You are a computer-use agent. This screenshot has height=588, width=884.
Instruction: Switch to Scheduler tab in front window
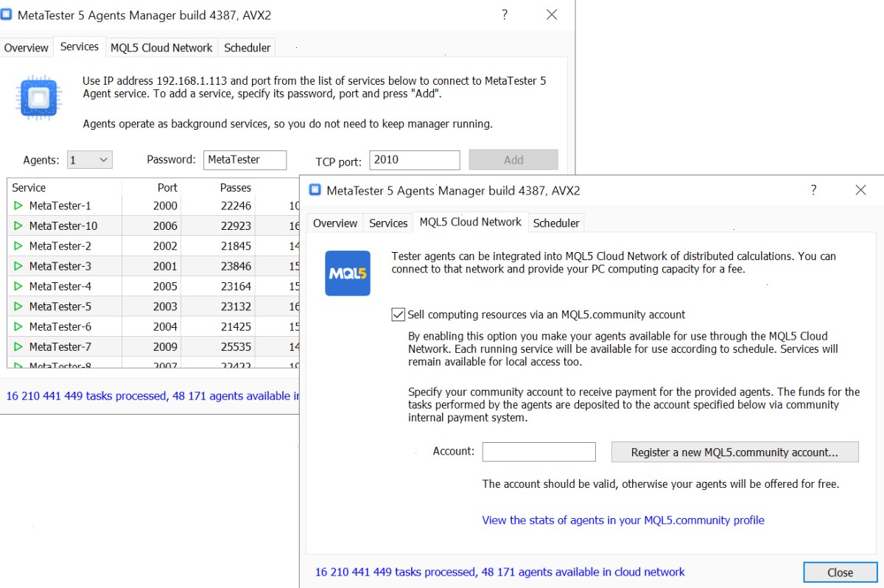tap(556, 223)
